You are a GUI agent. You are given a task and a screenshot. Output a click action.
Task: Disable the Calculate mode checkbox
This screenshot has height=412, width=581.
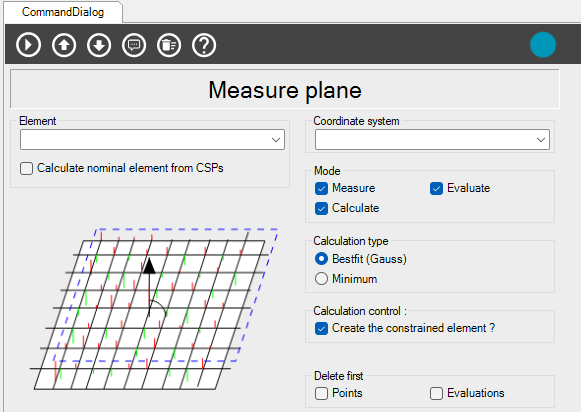point(321,208)
